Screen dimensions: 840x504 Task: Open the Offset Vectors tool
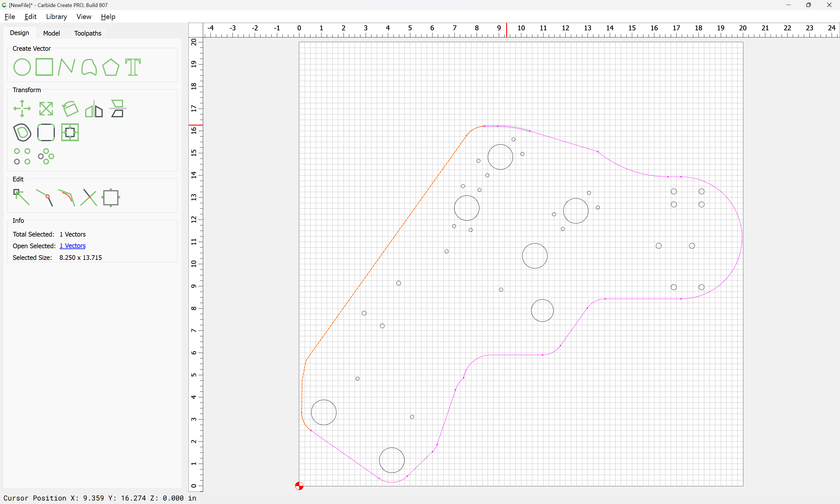pyautogui.click(x=22, y=132)
